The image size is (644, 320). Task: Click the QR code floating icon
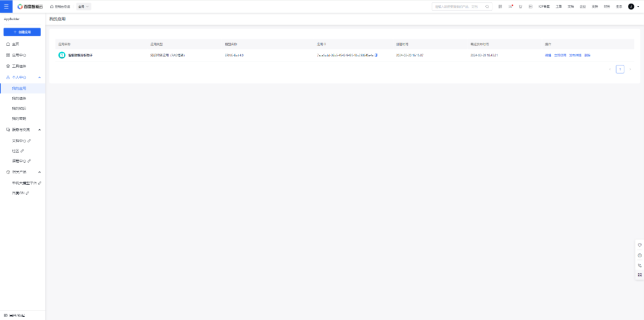coord(639,275)
